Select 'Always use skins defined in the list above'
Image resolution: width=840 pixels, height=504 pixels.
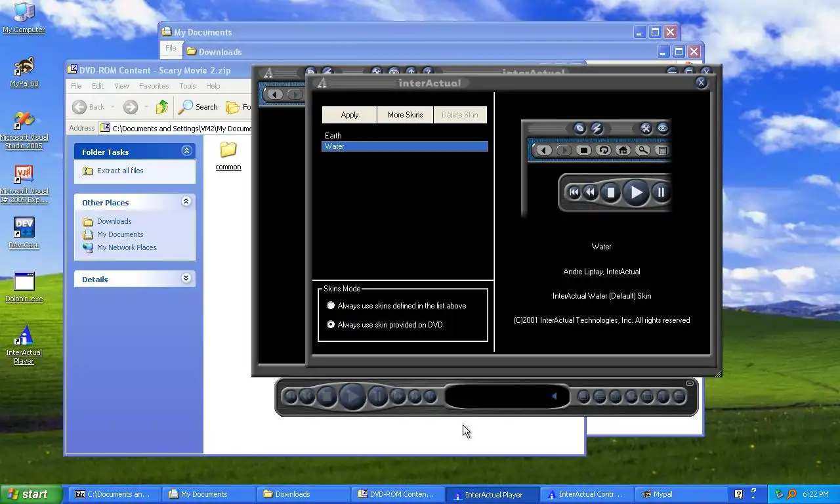(396, 306)
